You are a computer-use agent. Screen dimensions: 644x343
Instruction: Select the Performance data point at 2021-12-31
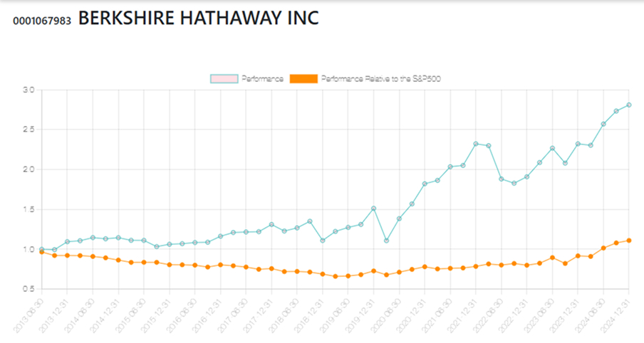[x=476, y=144]
